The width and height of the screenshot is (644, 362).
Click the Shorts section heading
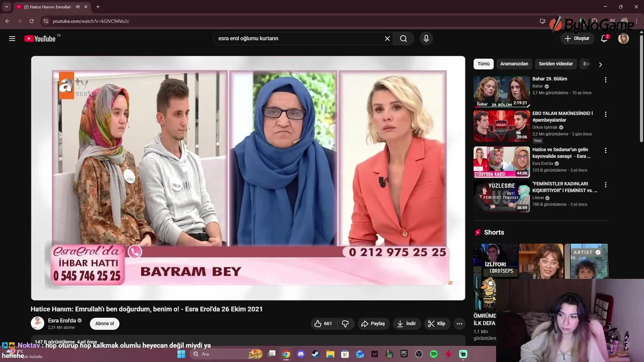494,232
